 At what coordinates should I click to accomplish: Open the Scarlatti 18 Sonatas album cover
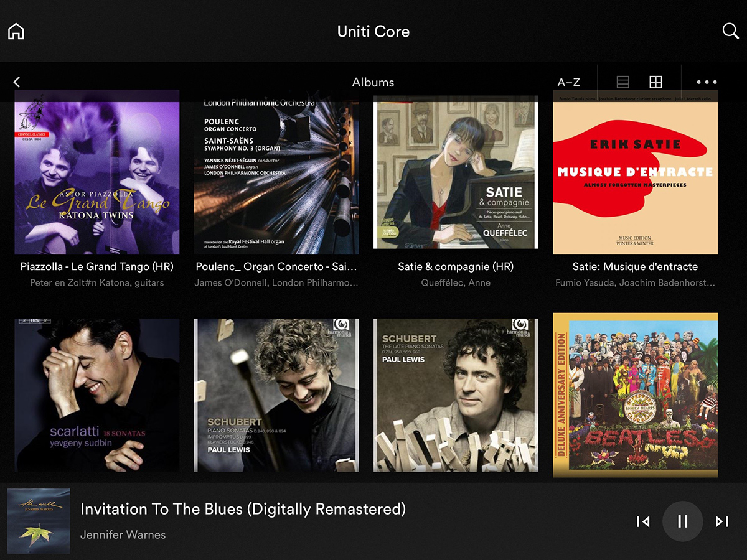coord(97,395)
